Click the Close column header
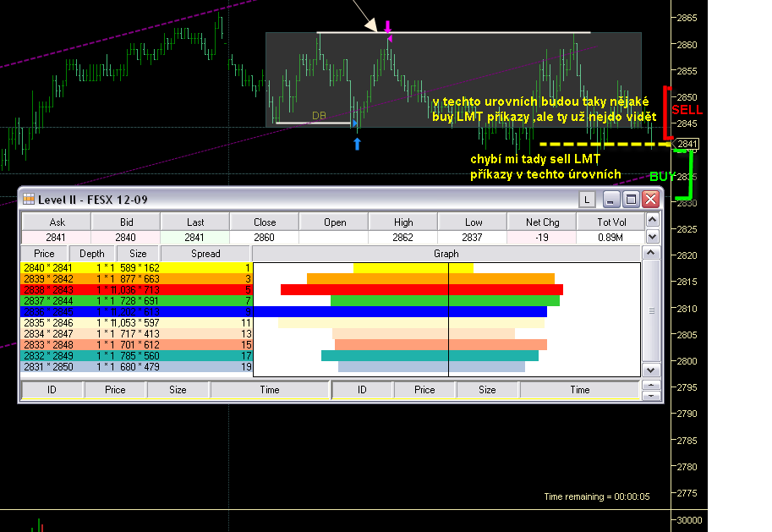 coord(265,222)
